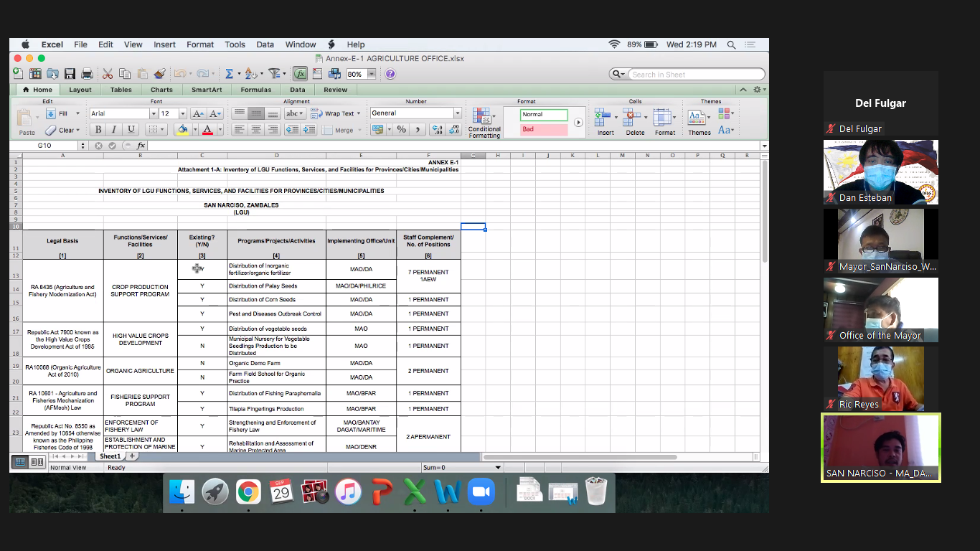The image size is (980, 551).
Task: Select top vertical alignment button
Action: 239,113
